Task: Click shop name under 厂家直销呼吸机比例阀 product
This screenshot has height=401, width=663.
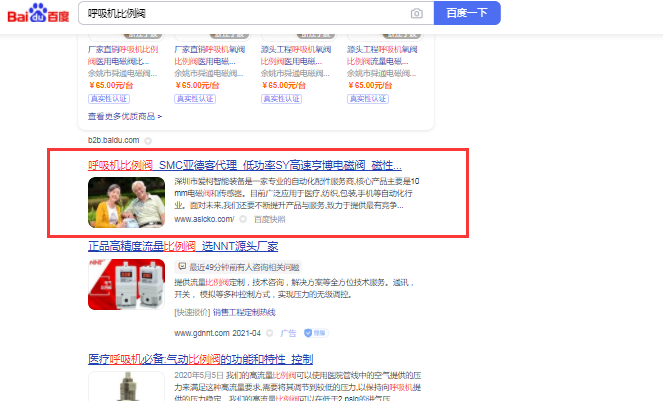Action: [x=123, y=74]
